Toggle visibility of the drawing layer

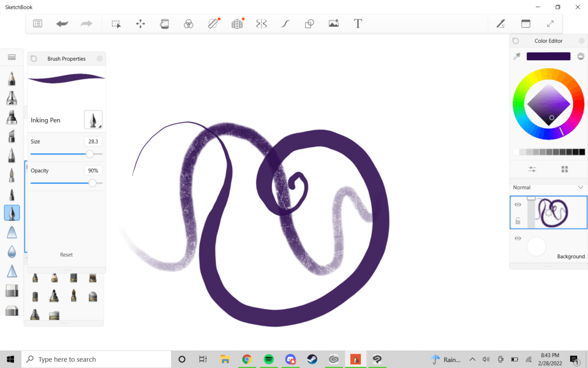pyautogui.click(x=518, y=204)
